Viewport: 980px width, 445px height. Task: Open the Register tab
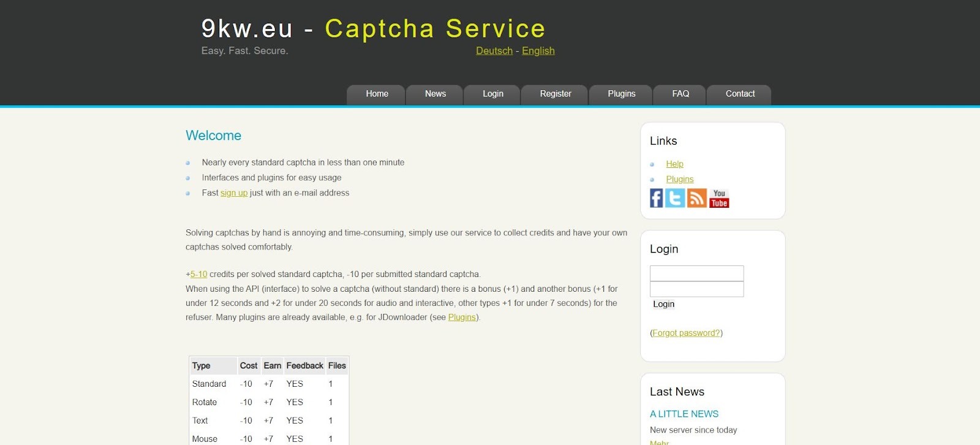pyautogui.click(x=555, y=94)
